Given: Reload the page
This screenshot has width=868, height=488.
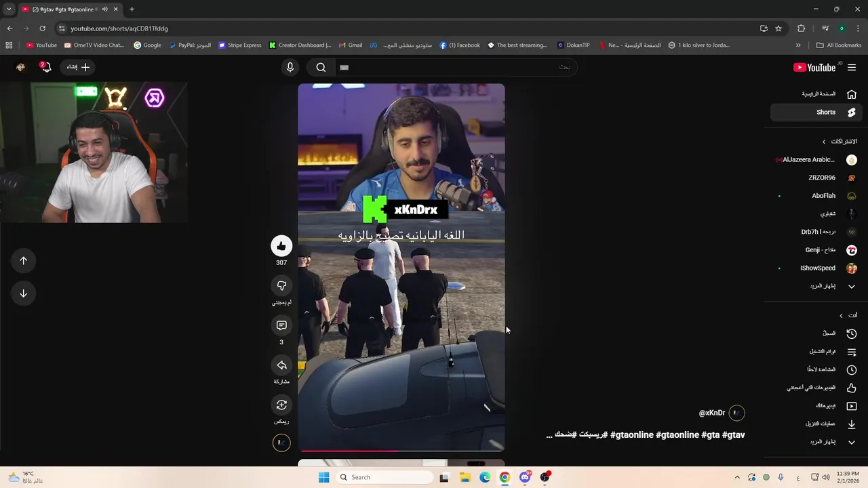Looking at the screenshot, I should click(x=42, y=28).
